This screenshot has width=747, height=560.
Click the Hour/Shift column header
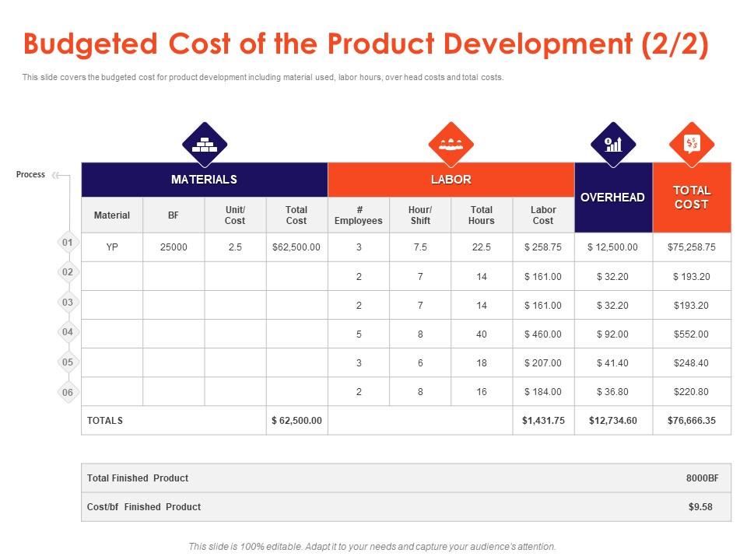[420, 215]
